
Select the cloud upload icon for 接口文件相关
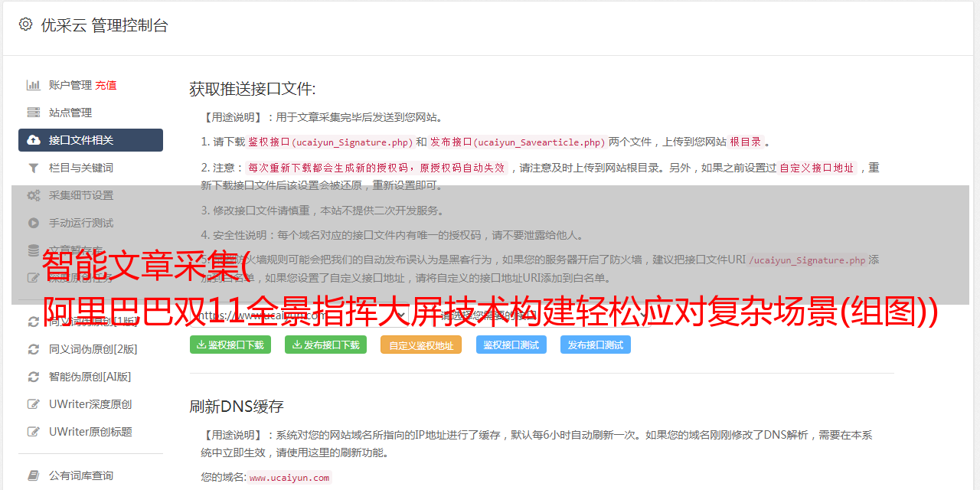(34, 140)
